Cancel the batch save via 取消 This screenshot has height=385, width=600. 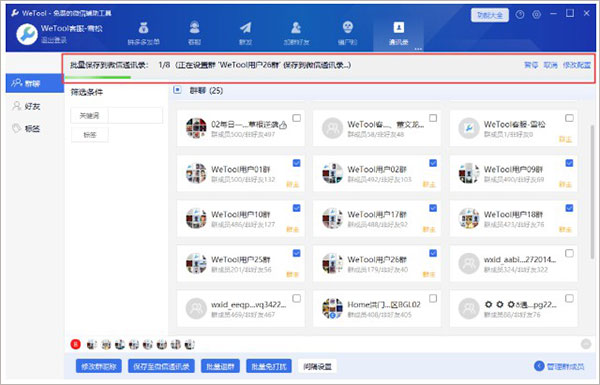[x=550, y=65]
